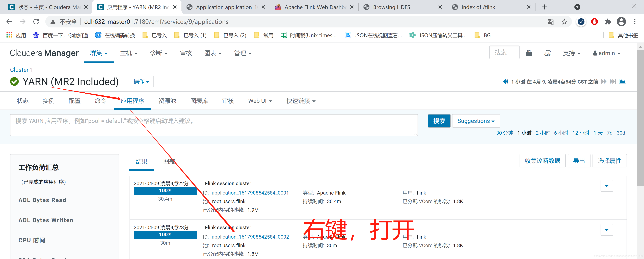Show the not-secure site info warning

(x=64, y=22)
